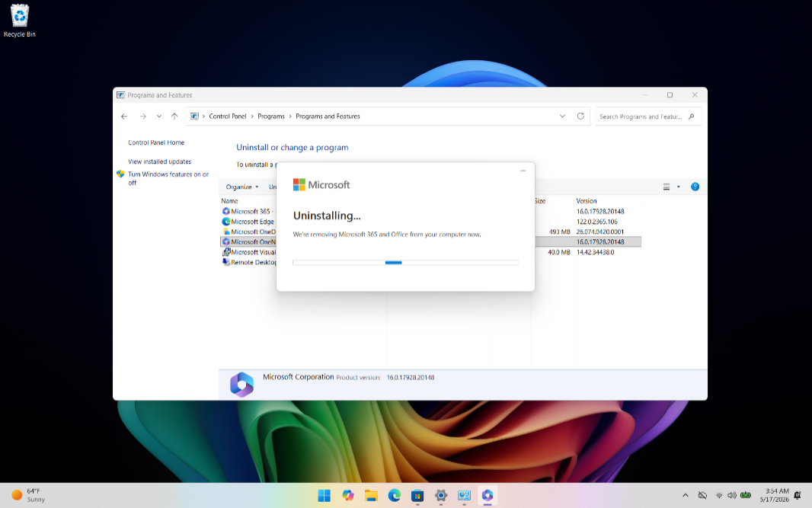Viewport: 812px width, 508px height.
Task: Select Control Panel in the breadcrumb
Action: point(227,117)
